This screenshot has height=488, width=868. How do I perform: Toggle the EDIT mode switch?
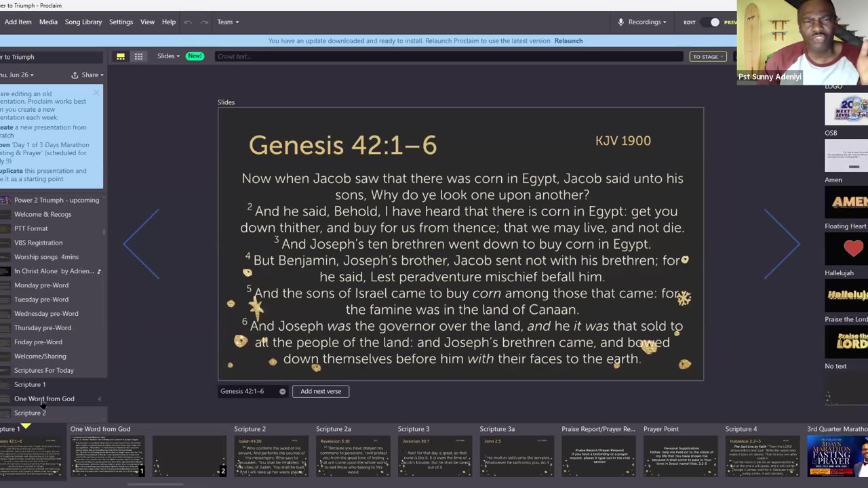[711, 22]
